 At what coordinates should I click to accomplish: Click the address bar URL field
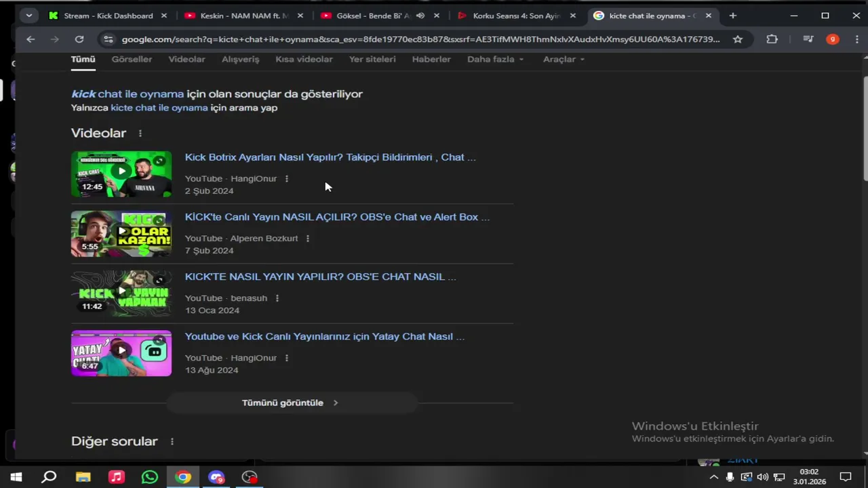420,39
